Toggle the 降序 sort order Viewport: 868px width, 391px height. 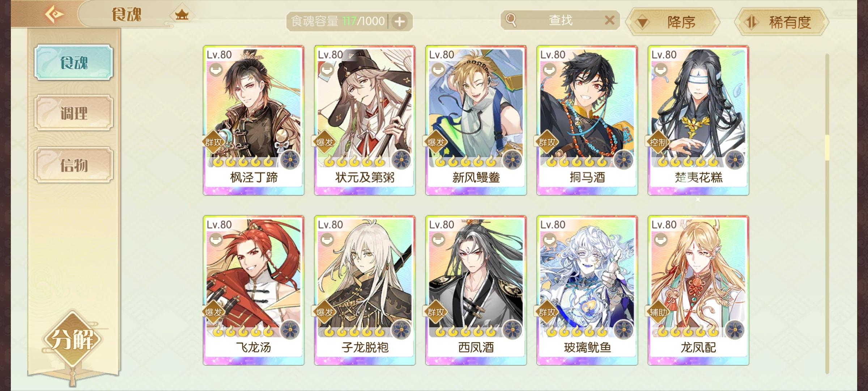[x=673, y=22]
